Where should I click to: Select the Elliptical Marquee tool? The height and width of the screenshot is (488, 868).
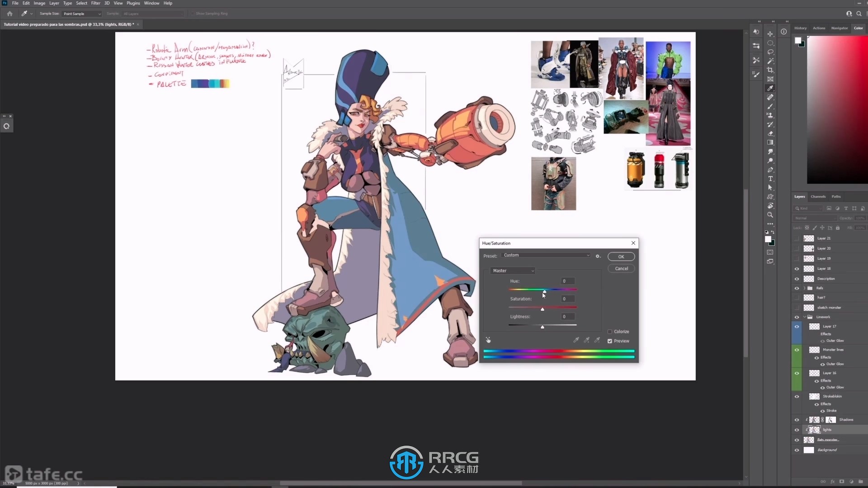pos(770,43)
